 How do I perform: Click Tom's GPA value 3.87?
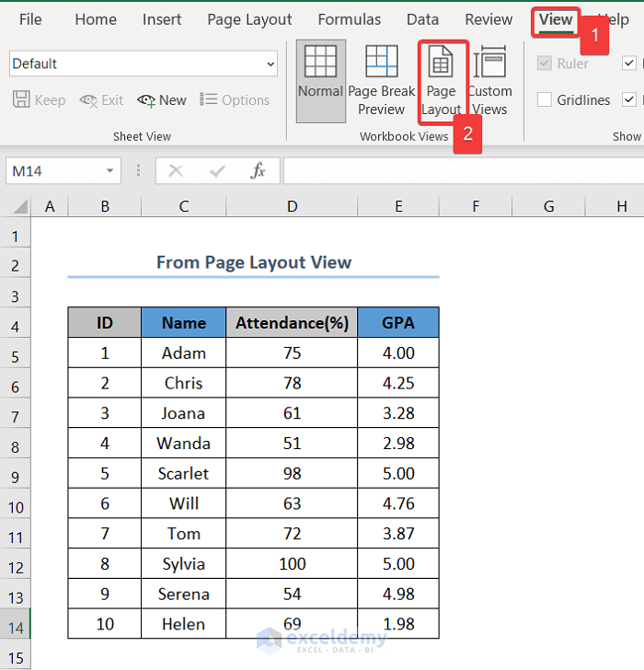[x=398, y=533]
